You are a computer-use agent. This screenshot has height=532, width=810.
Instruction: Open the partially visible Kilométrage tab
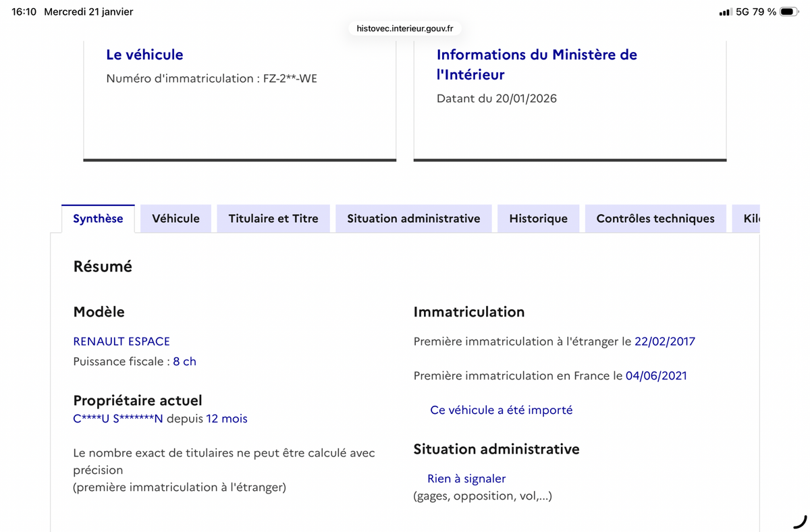(751, 218)
